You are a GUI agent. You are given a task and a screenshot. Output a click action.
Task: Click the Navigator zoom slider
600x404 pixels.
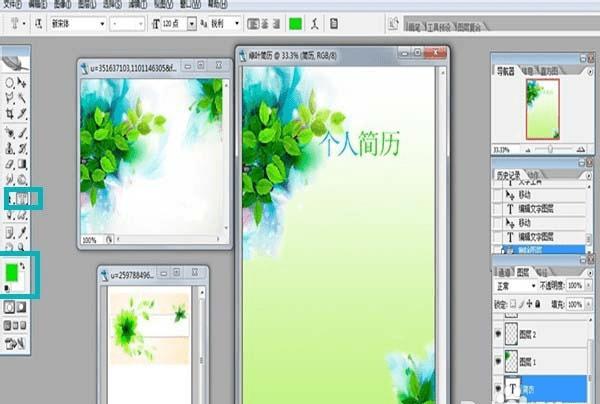coord(551,150)
